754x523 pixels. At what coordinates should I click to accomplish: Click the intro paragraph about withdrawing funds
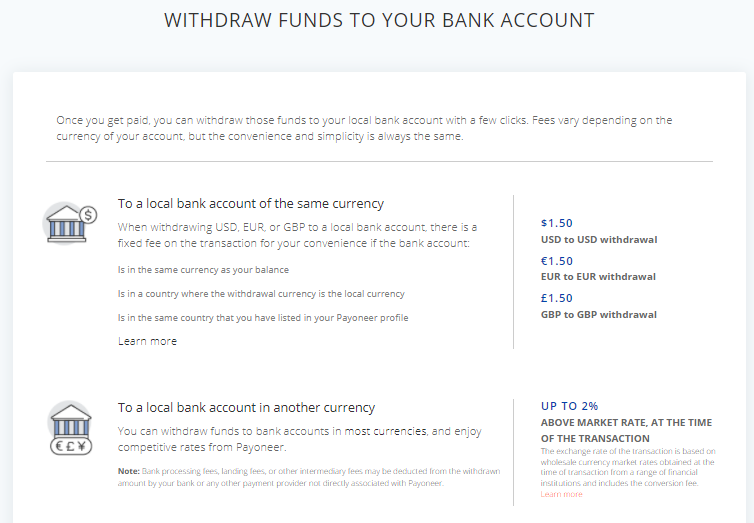(x=364, y=128)
